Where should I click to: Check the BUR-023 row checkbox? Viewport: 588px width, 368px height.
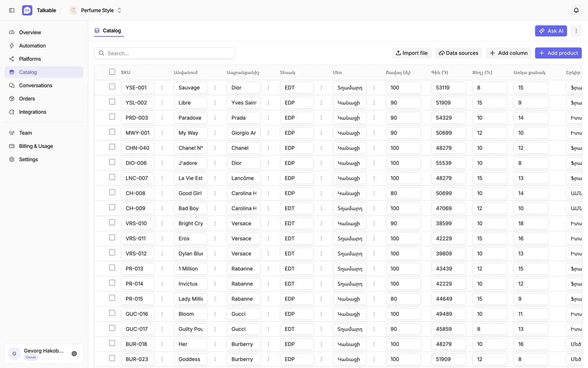click(x=112, y=358)
